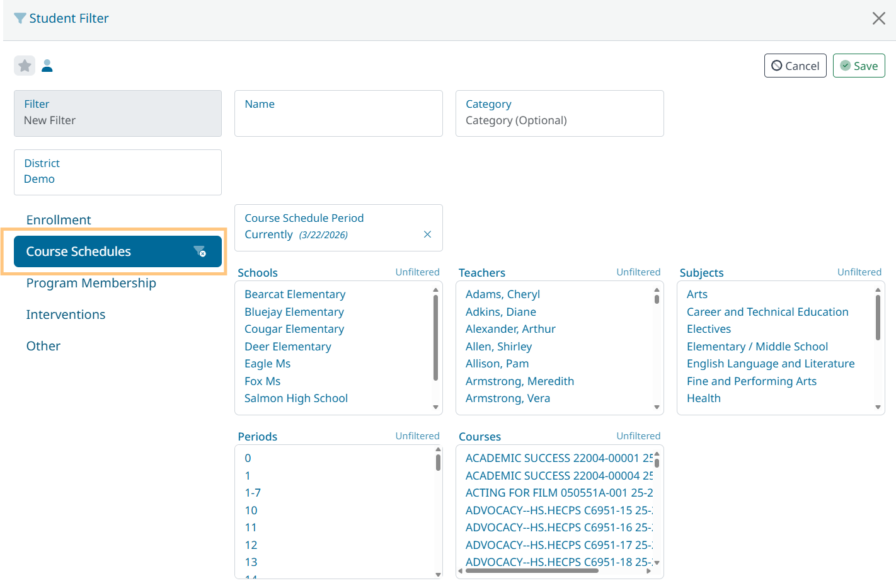Image resolution: width=896 pixels, height=588 pixels.
Task: Select Salmon High School in Schools
Action: [296, 398]
